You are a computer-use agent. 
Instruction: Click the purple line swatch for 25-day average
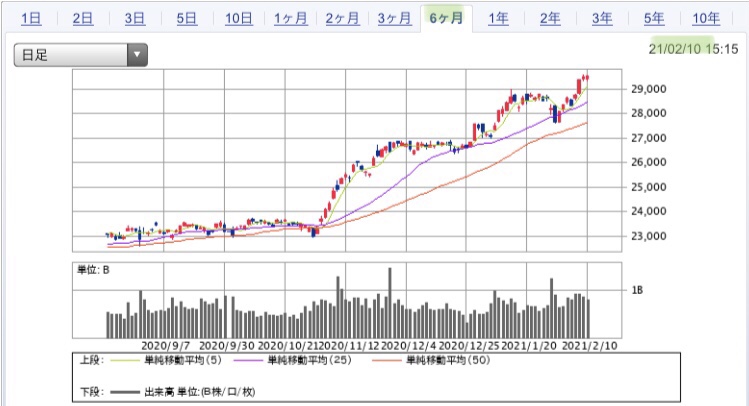(248, 361)
